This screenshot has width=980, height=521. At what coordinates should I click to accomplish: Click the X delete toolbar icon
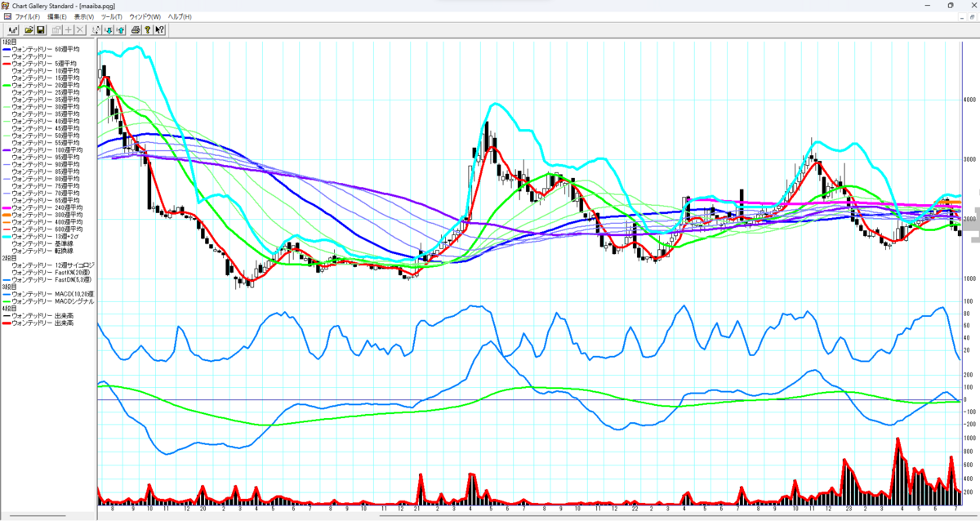tap(80, 30)
